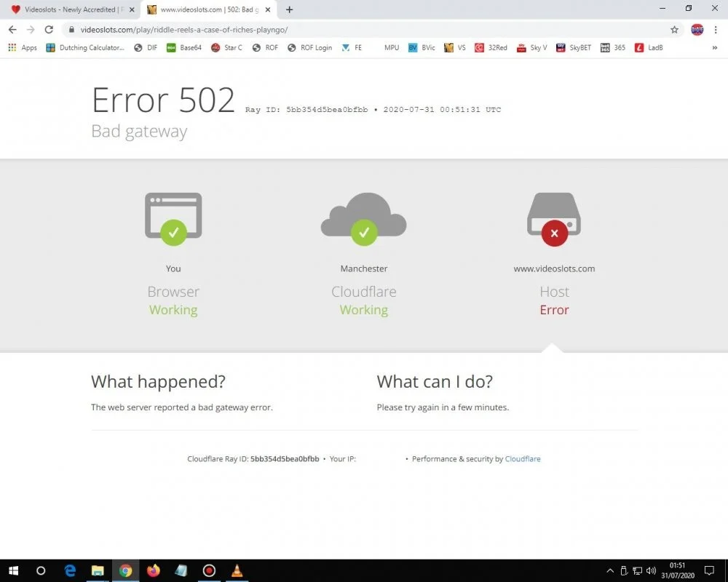
Task: Open the Chrome three-dot menu
Action: [x=716, y=30]
